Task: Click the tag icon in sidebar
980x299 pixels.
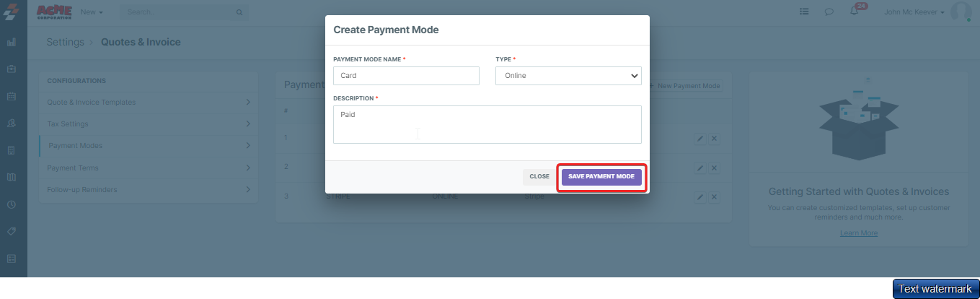Action: 12,231
